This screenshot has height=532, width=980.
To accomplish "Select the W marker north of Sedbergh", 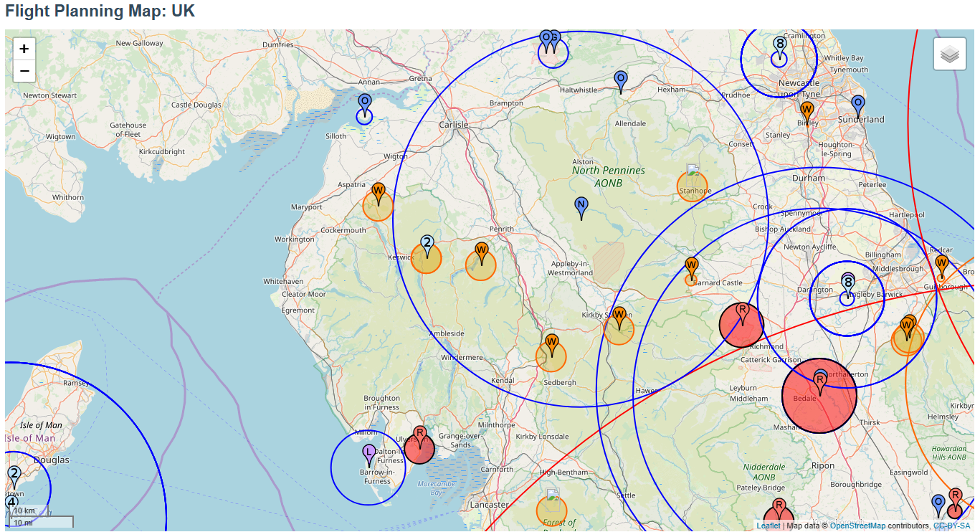I will click(x=552, y=345).
